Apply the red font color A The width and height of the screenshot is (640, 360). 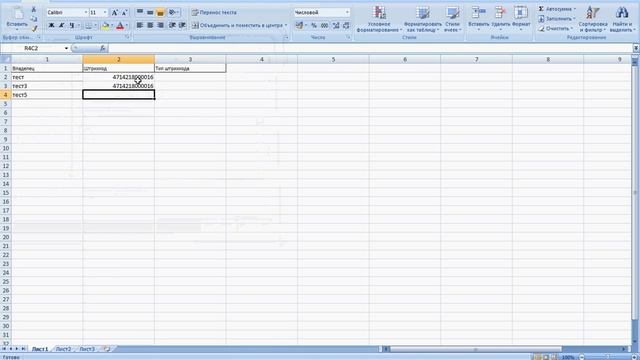120,26
